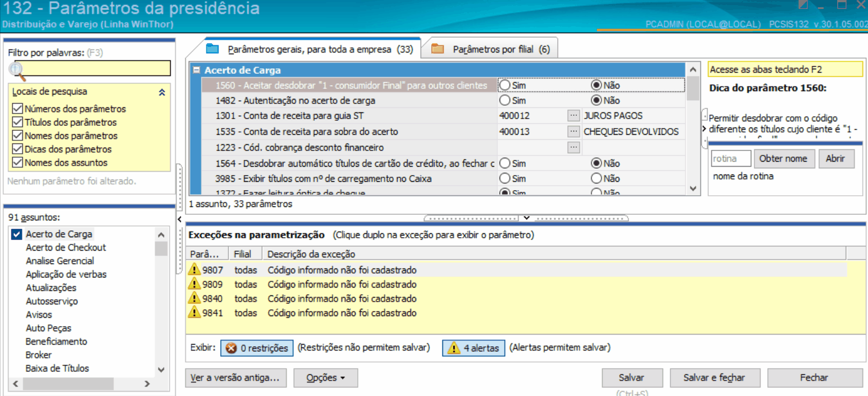
Task: Expand the tip panel side arrow
Action: tap(704, 129)
